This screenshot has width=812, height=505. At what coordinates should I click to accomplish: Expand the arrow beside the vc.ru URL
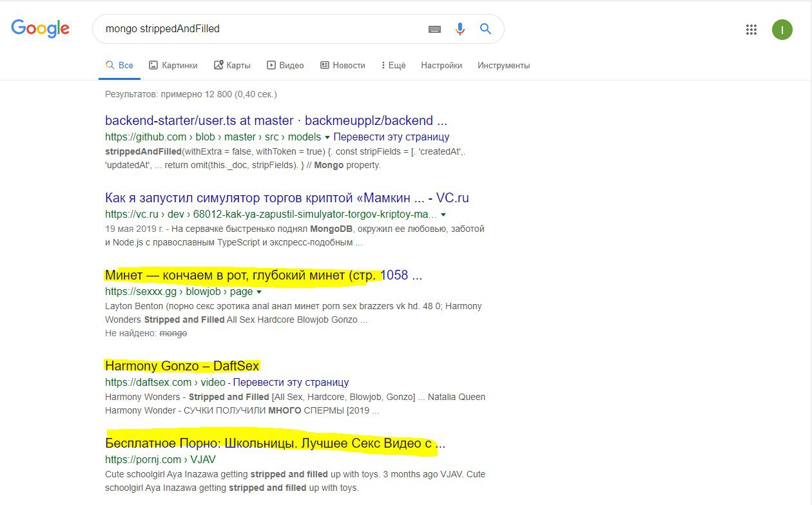443,214
